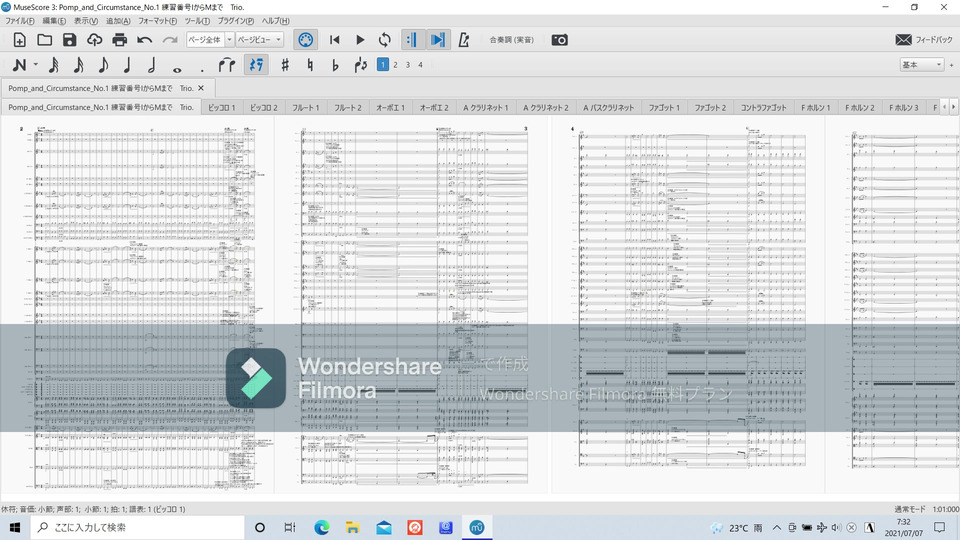
Task: Open the ページビュー view mode dropdown
Action: click(x=260, y=40)
